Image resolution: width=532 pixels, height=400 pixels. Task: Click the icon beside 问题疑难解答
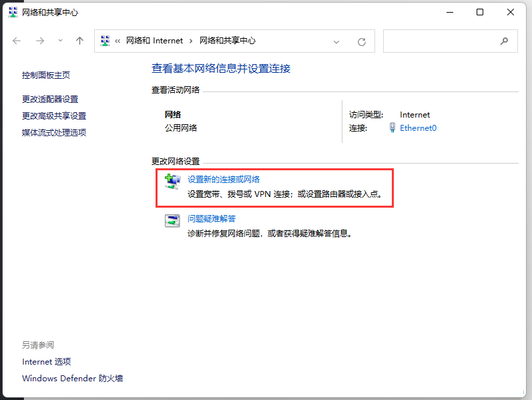(x=172, y=220)
